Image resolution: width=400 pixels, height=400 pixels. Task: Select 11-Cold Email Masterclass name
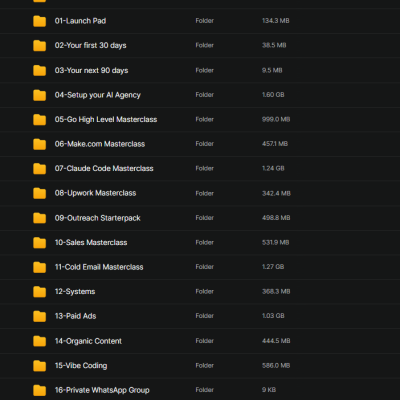pyautogui.click(x=99, y=267)
